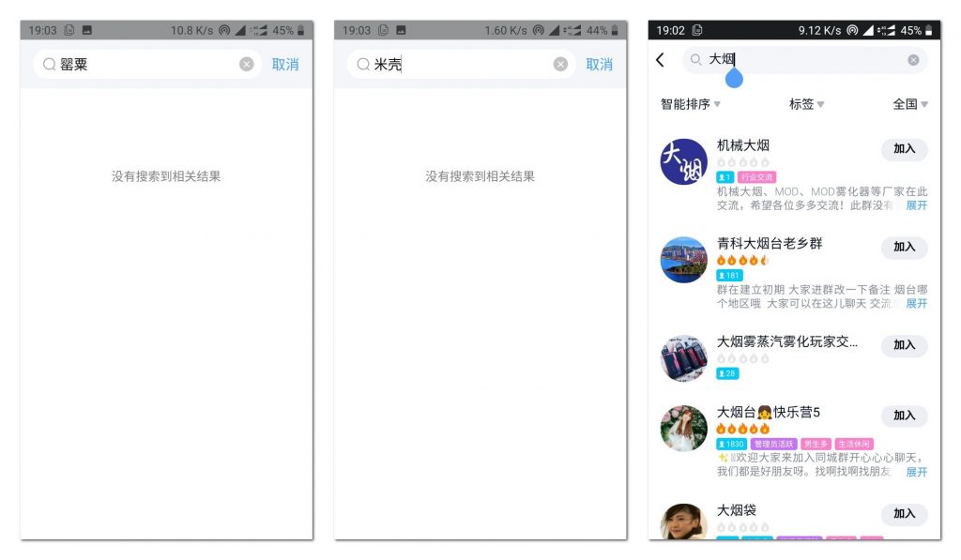Open the 青科大烟台老乡群 avatar

683,260
